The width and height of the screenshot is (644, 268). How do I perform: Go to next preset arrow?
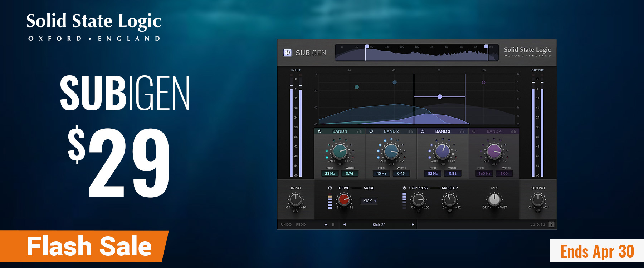click(413, 225)
